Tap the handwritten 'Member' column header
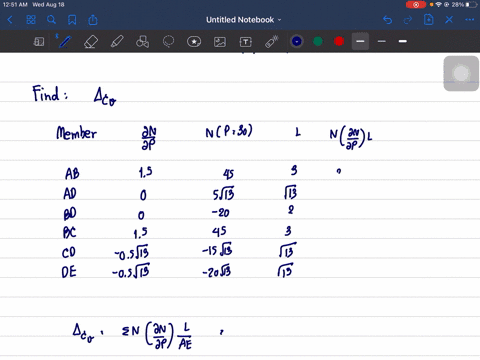Viewport: 480px width, 360px height. click(76, 133)
